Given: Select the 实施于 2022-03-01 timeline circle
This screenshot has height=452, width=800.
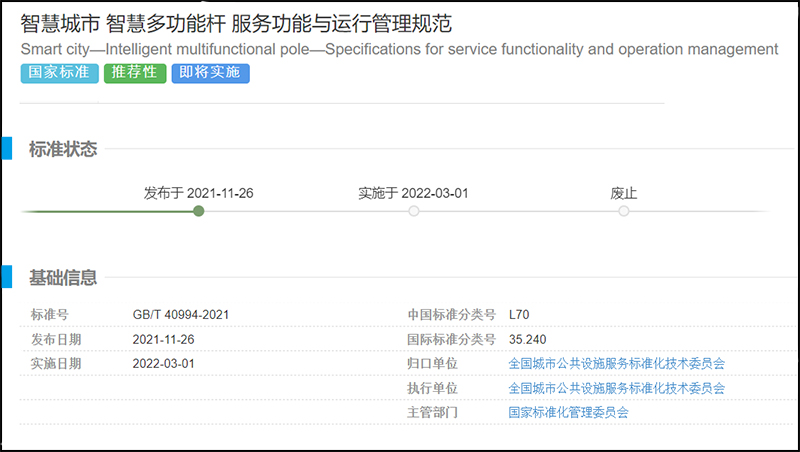Looking at the screenshot, I should click(x=413, y=211).
